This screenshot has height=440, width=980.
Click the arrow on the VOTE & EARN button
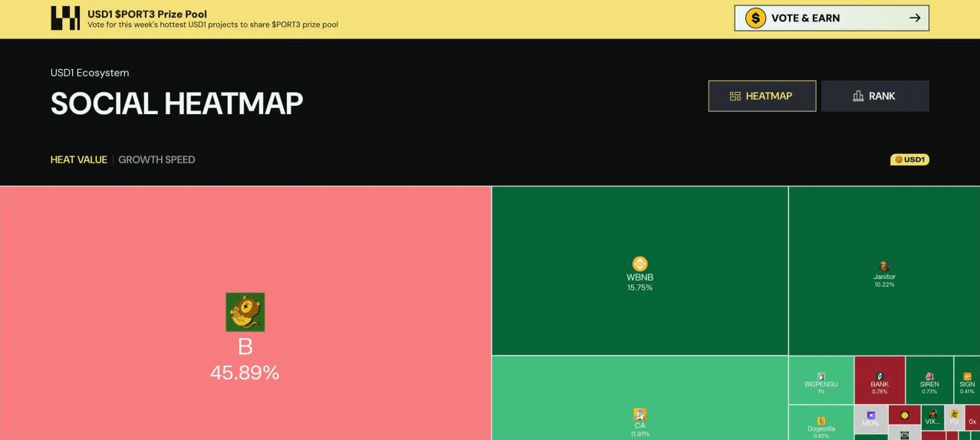[x=915, y=18]
